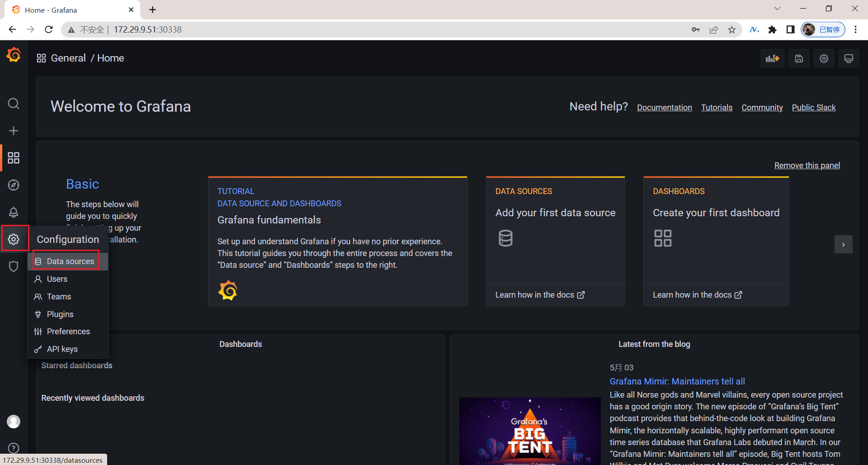Click the Latest from the blog title
The width and height of the screenshot is (868, 465).
pyautogui.click(x=654, y=344)
